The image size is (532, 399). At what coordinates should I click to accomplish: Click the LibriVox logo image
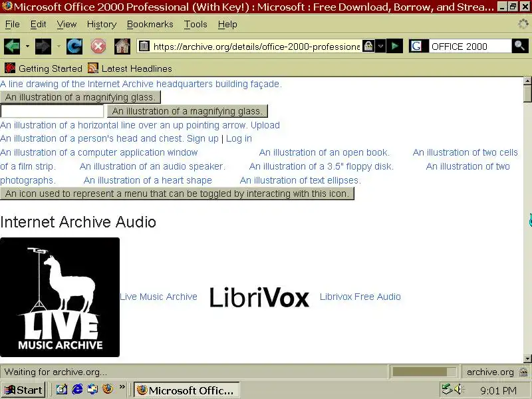click(259, 297)
